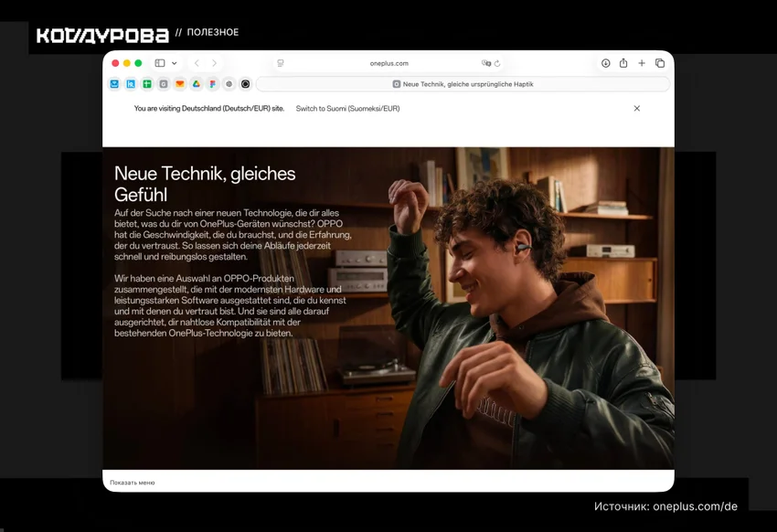The image size is (777, 532).
Task: Open the gray circle pinned tab
Action: [x=229, y=84]
